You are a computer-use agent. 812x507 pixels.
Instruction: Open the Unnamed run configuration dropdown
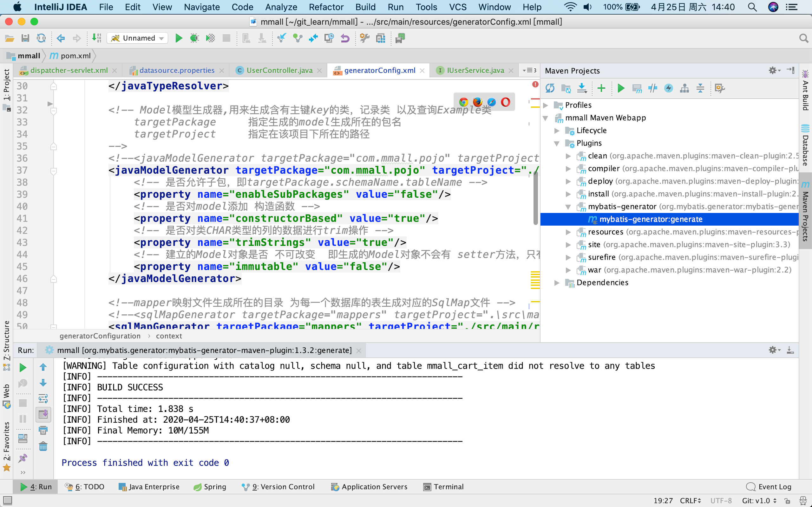[x=137, y=38]
